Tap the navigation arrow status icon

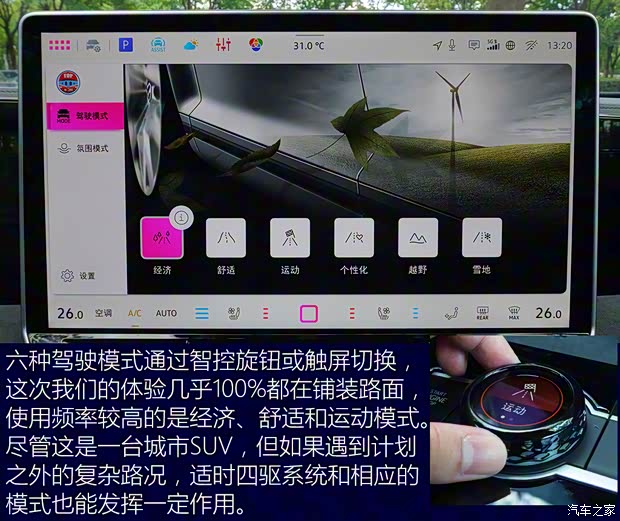437,45
